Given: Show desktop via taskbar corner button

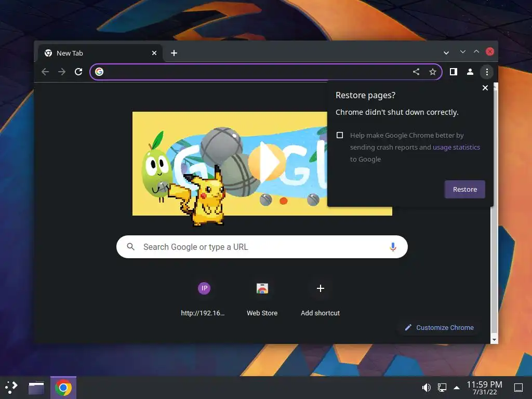Looking at the screenshot, I should pos(518,388).
